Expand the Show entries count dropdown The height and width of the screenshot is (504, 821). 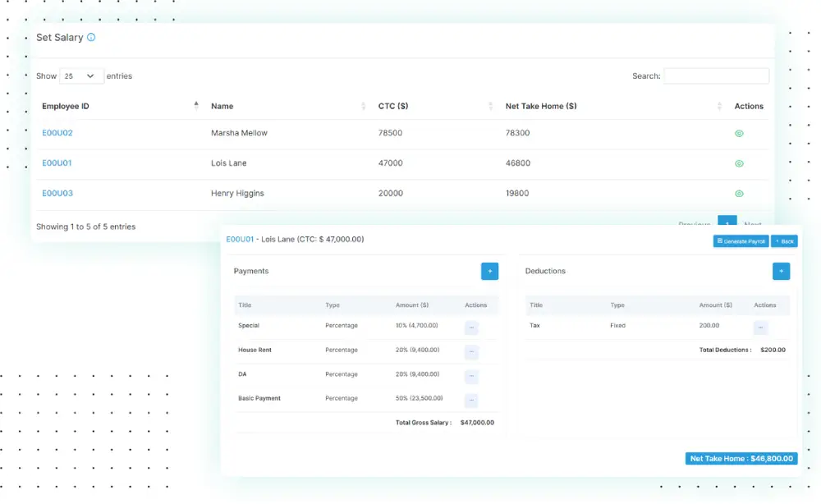tap(81, 76)
